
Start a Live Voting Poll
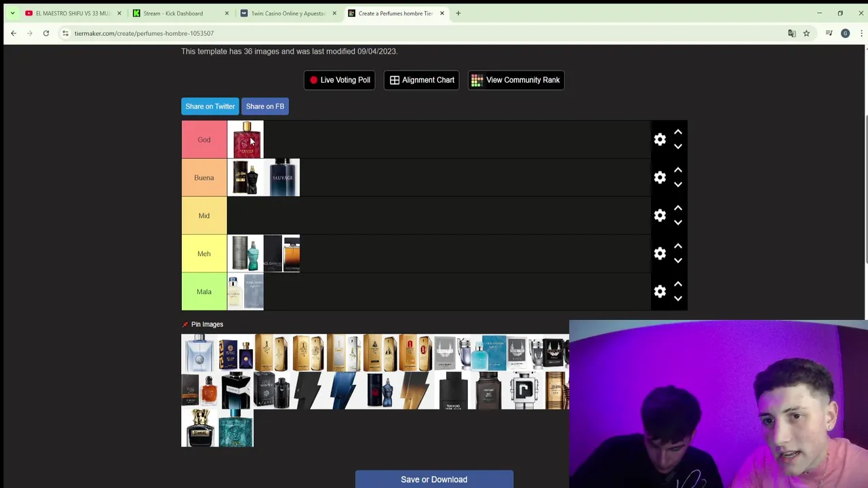[x=340, y=80]
